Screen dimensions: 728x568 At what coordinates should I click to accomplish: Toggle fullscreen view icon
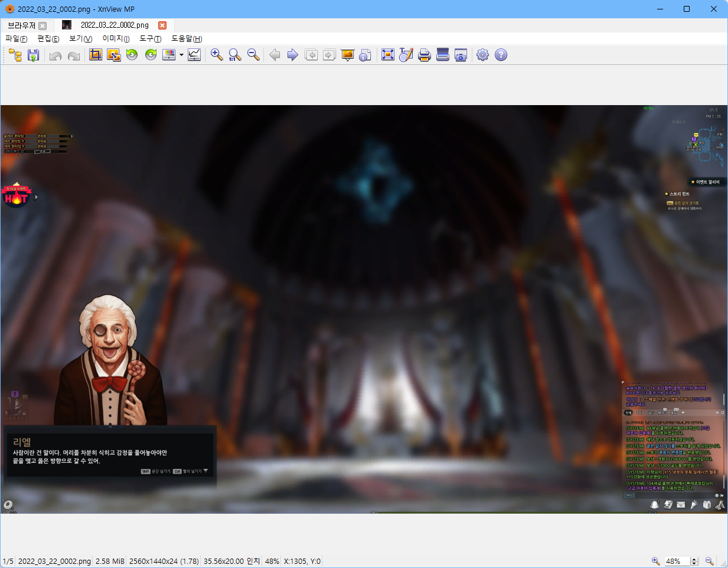(x=388, y=55)
